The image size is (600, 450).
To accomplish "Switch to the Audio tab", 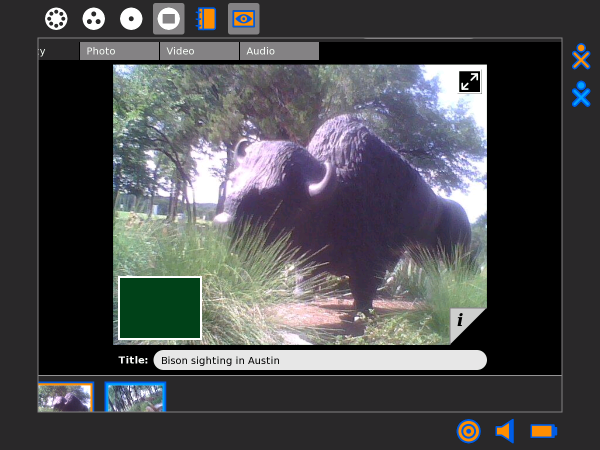I will (279, 51).
